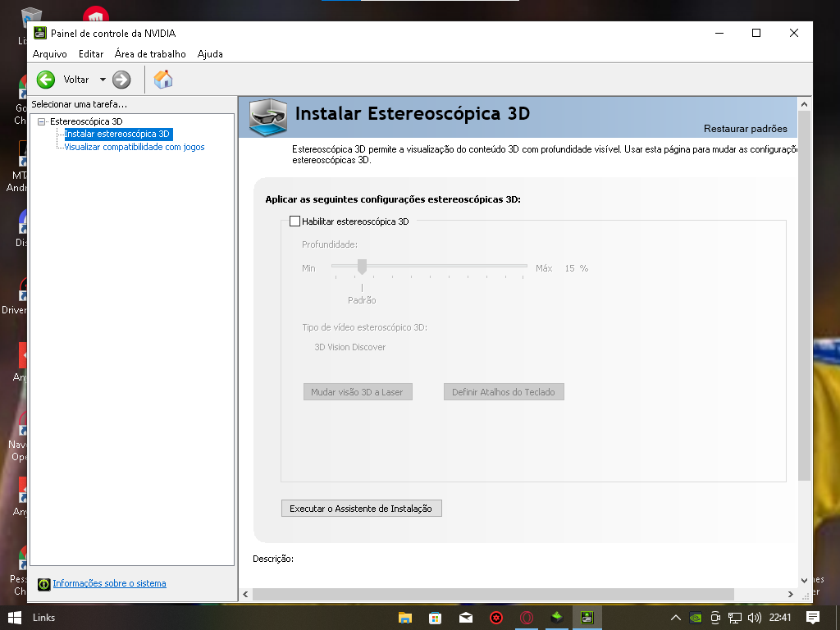Minimize the NVIDIA control panel window
The height and width of the screenshot is (630, 840).
[x=719, y=33]
